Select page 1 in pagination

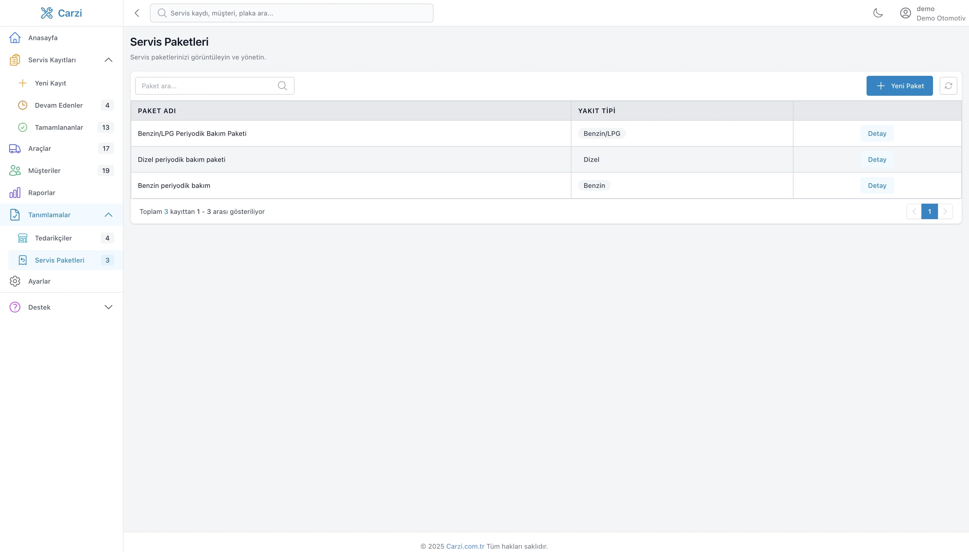coord(929,211)
